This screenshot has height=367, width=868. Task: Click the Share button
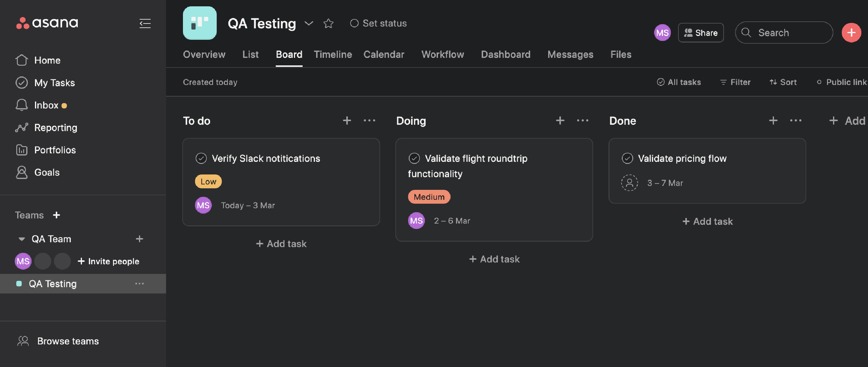tap(701, 32)
